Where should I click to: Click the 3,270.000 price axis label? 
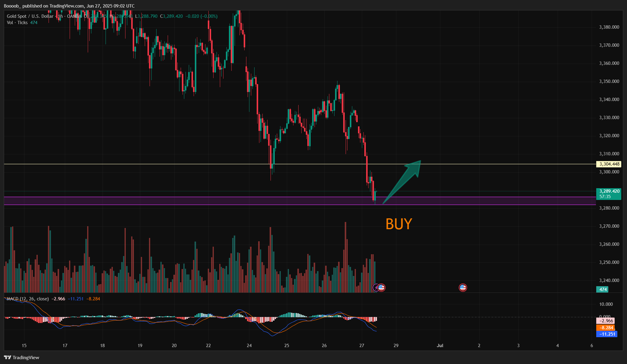coord(609,226)
